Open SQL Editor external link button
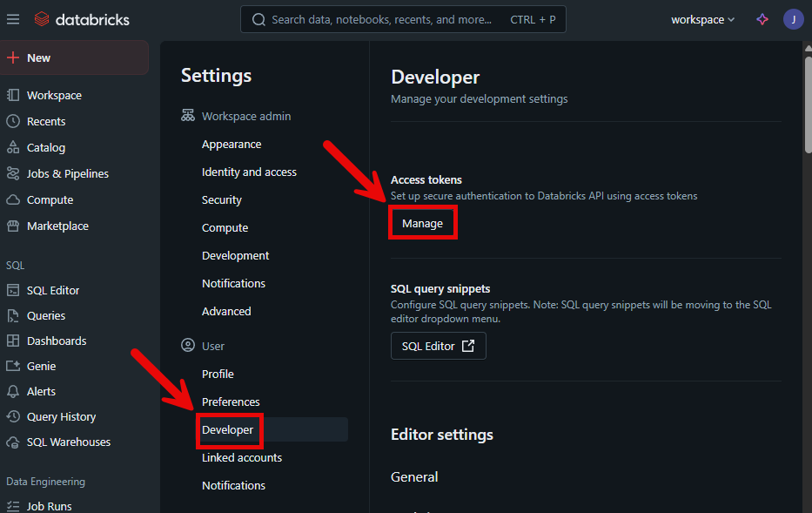The image size is (812, 513). coord(438,346)
